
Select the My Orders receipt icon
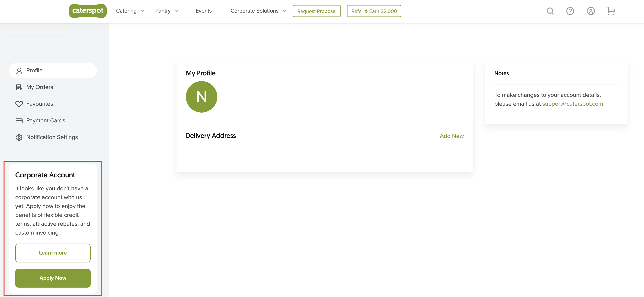coord(19,87)
